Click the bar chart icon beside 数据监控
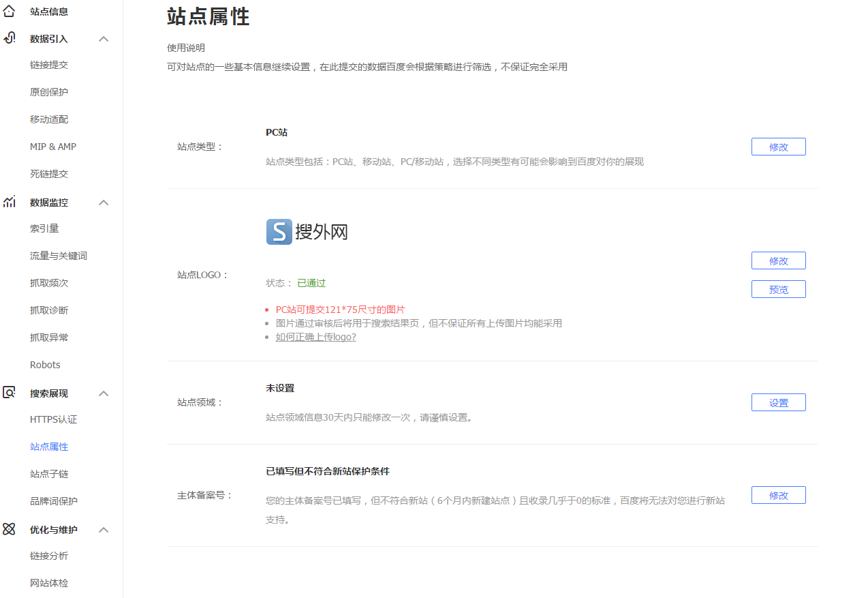 tap(9, 202)
